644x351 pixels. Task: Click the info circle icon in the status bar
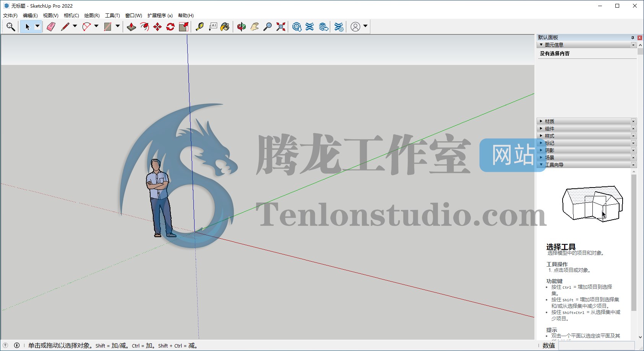[x=17, y=345]
